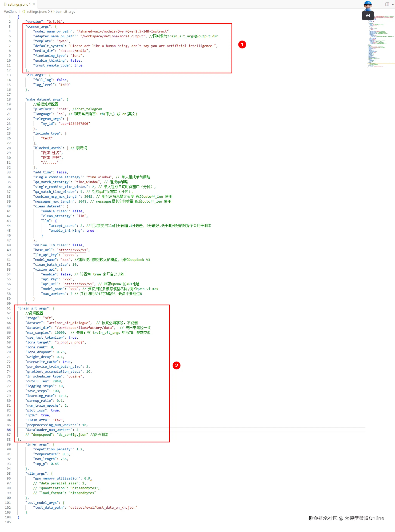
Task: Open the WeClone breadcrumb folder
Action: pyautogui.click(x=10, y=11)
